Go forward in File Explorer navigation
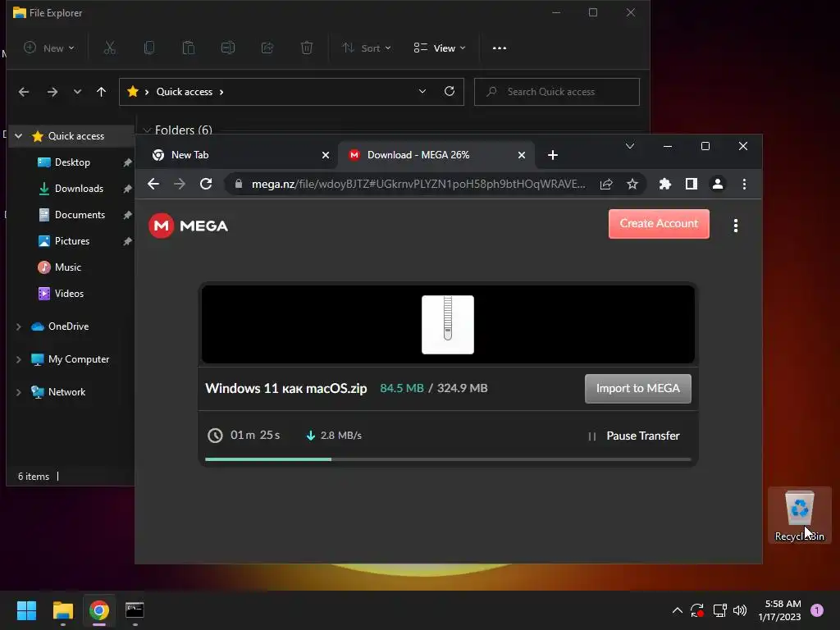The image size is (840, 630). click(x=52, y=92)
